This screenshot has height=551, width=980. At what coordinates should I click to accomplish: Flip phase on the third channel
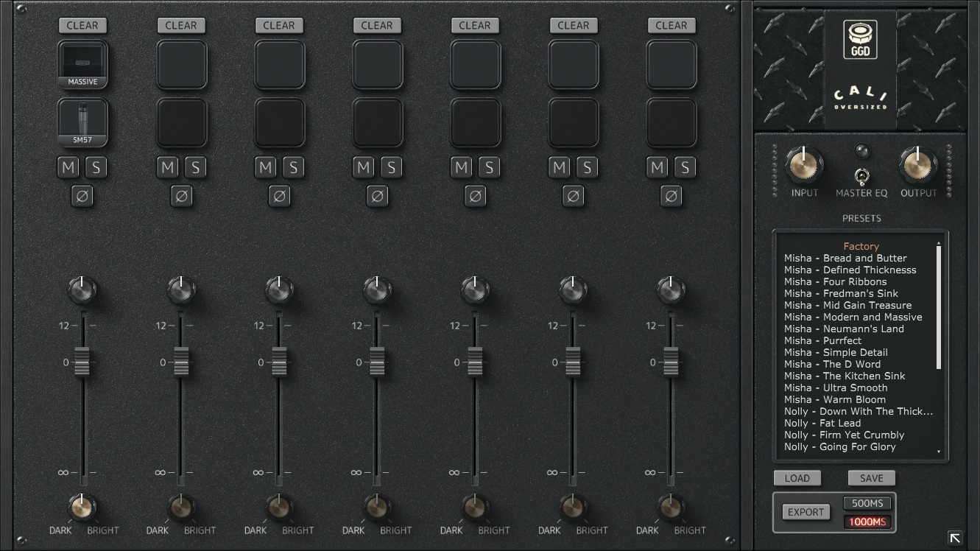(x=279, y=196)
